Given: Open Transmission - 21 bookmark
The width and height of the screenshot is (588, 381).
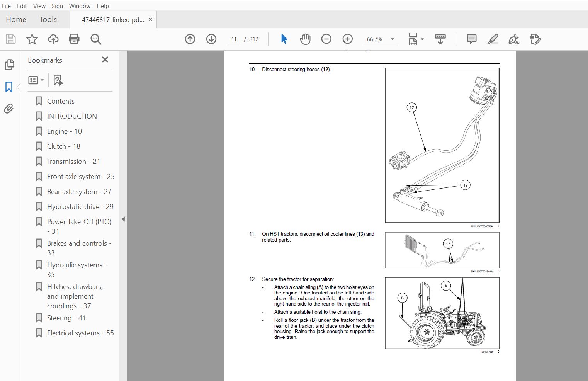Looking at the screenshot, I should pos(73,162).
